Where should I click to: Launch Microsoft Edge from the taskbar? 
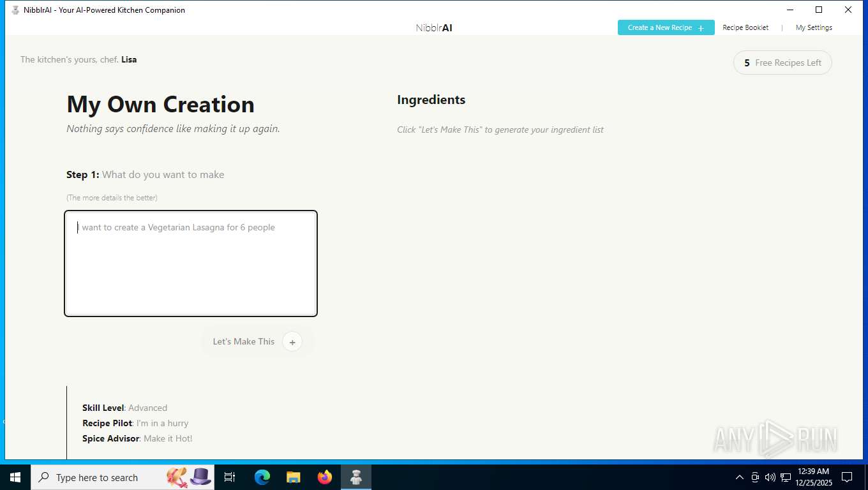(x=262, y=477)
